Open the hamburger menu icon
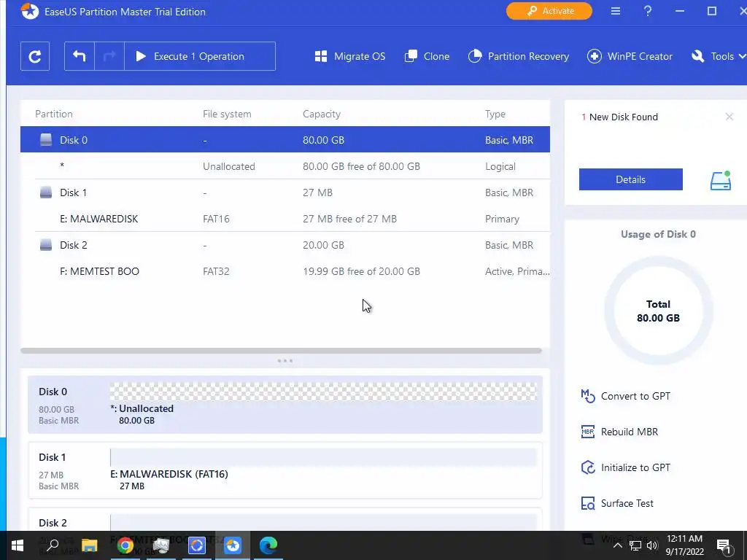 point(616,11)
